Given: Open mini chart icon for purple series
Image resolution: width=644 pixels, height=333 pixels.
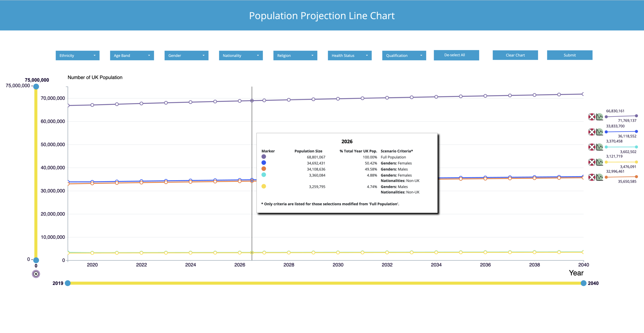Looking at the screenshot, I should point(600,117).
